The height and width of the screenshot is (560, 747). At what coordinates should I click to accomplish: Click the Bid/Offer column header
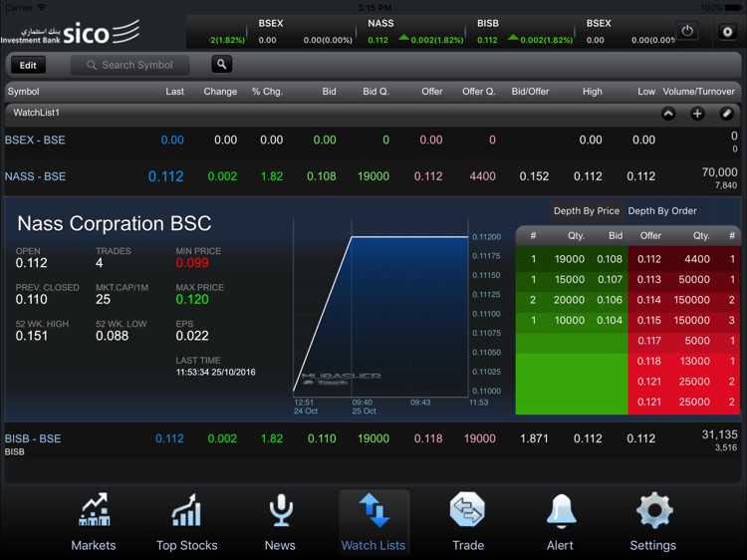[x=530, y=92]
